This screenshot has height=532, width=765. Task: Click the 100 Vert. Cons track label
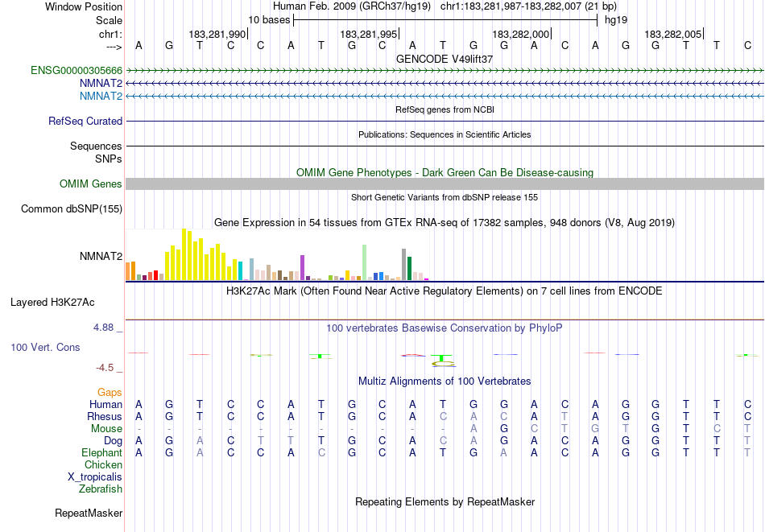(x=45, y=347)
